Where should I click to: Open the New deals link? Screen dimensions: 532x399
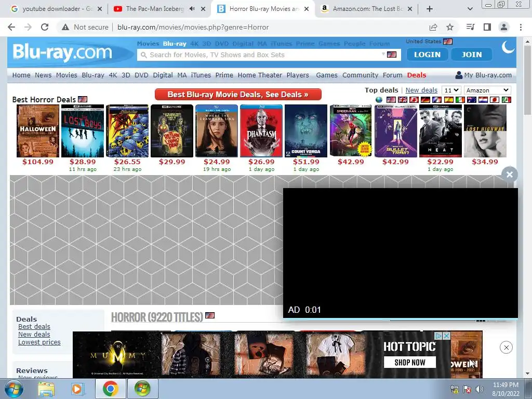pyautogui.click(x=421, y=90)
